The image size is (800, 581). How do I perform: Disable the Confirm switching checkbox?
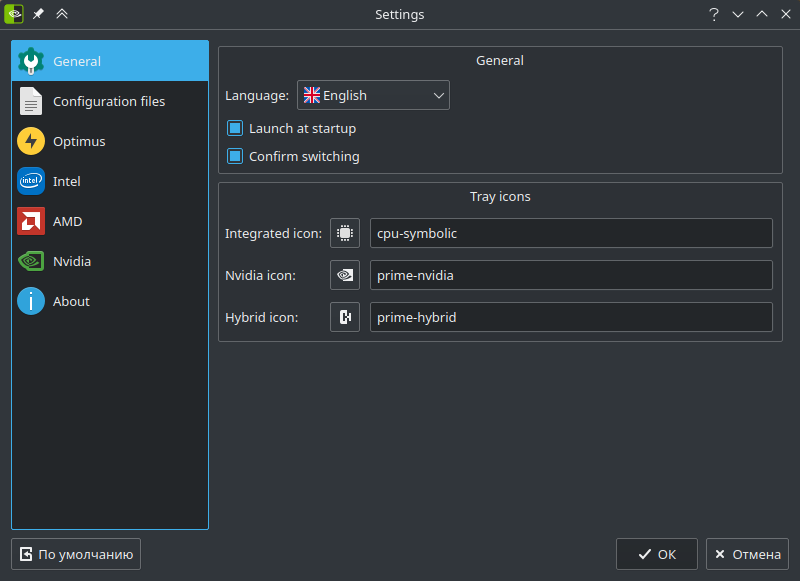click(x=293, y=157)
